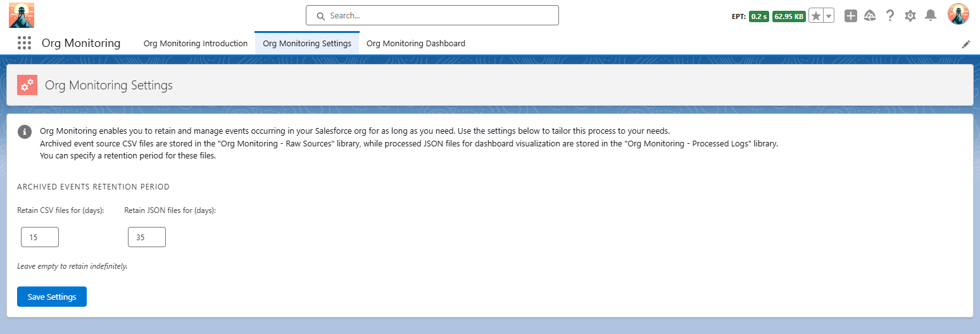
Task: Click the 0.2 s EPT time badge
Action: click(758, 16)
